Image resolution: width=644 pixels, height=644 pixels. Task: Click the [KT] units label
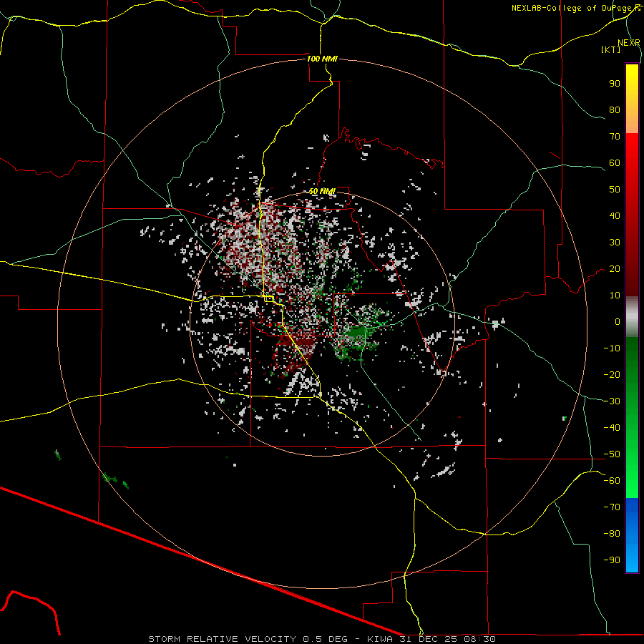610,49
